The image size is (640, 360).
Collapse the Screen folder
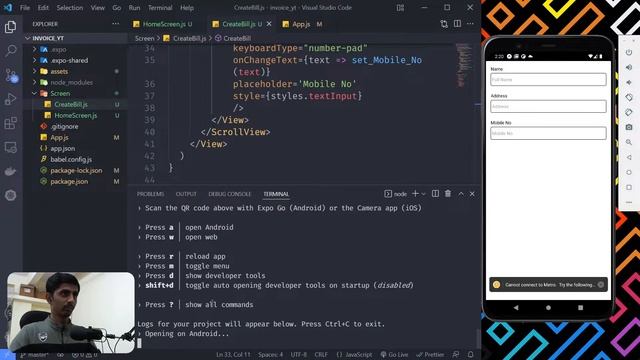35,93
